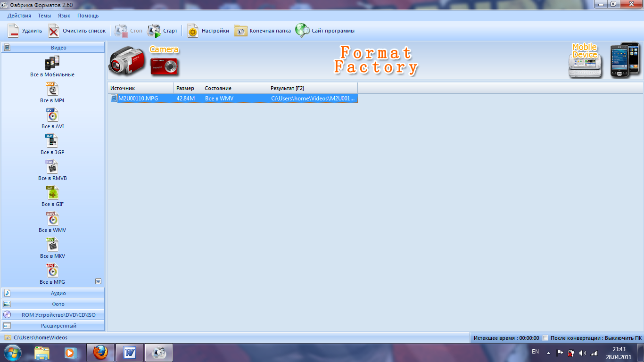Click the volume icon in system tray
The image size is (644, 362).
click(x=582, y=353)
